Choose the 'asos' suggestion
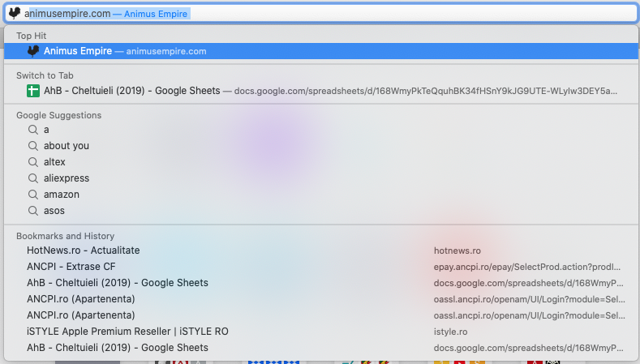The width and height of the screenshot is (640, 364). coord(321,211)
